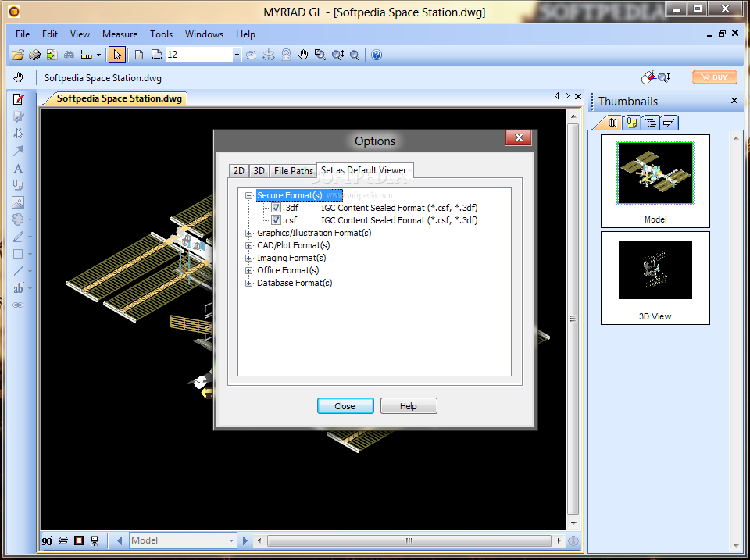Click the zoom value field showing 12

(199, 55)
